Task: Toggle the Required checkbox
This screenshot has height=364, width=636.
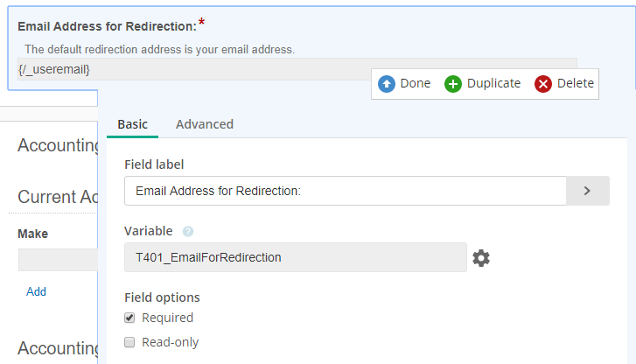Action: click(129, 318)
